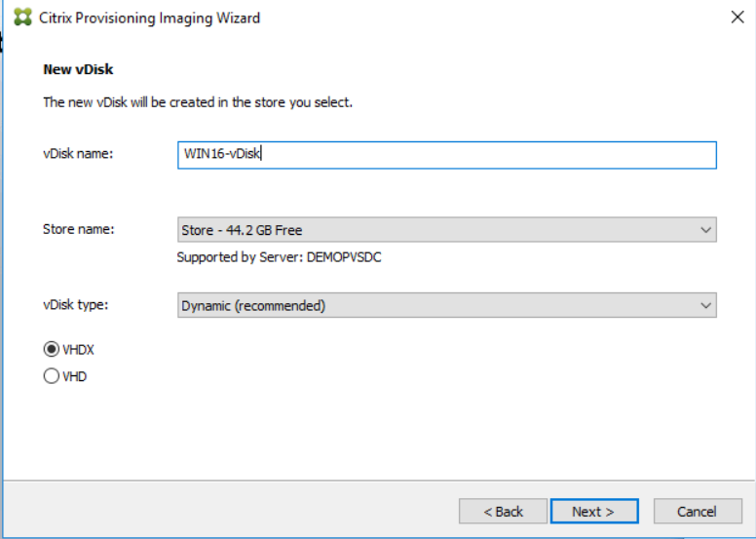Click the 'vDisk type:' label
Image resolution: width=756 pixels, height=539 pixels.
tap(76, 304)
